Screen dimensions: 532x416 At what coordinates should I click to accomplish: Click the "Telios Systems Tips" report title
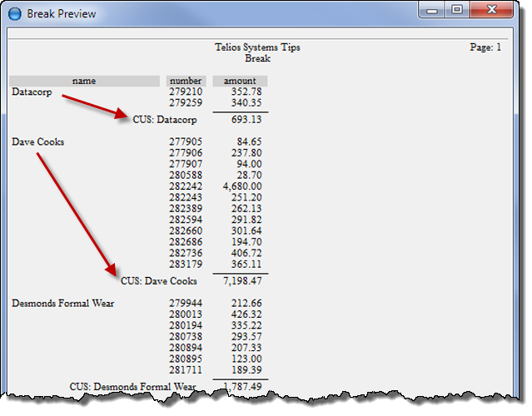coord(256,47)
